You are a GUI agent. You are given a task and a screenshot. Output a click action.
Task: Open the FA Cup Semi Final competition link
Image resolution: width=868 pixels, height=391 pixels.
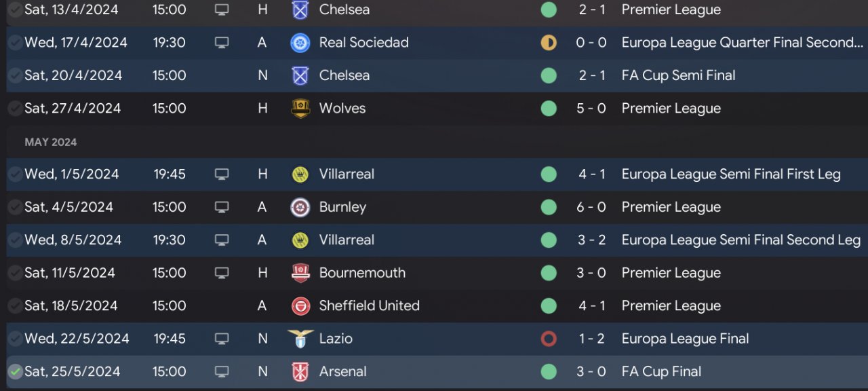click(678, 75)
